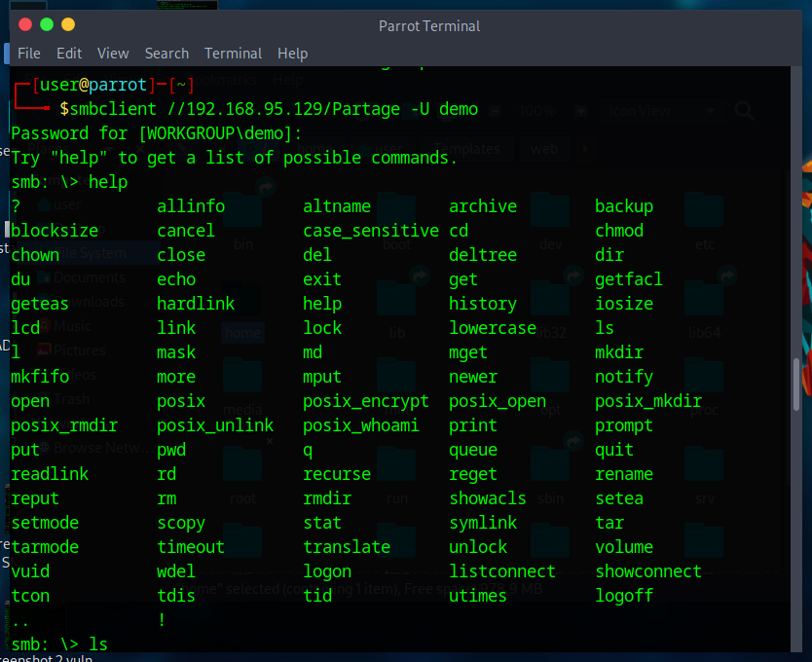Click the word 'timeout' in help output
The image size is (812, 662).
[x=191, y=547]
